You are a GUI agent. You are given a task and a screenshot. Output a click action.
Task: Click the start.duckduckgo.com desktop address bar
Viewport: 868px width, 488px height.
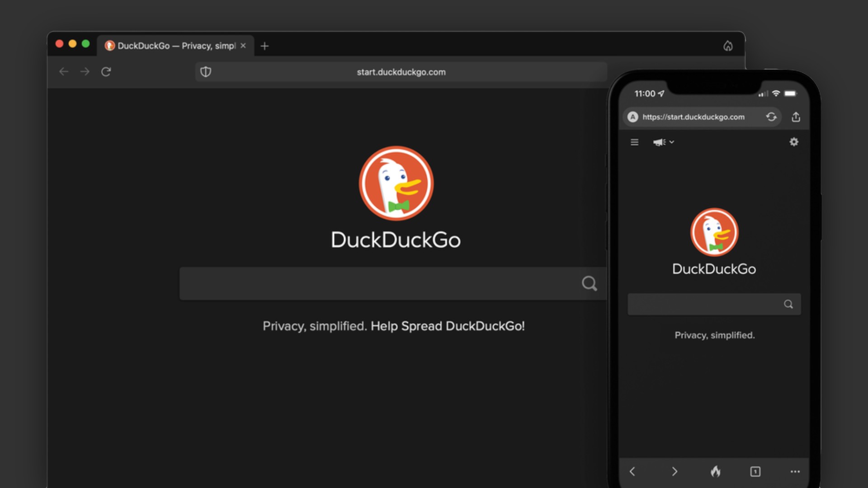pos(401,72)
